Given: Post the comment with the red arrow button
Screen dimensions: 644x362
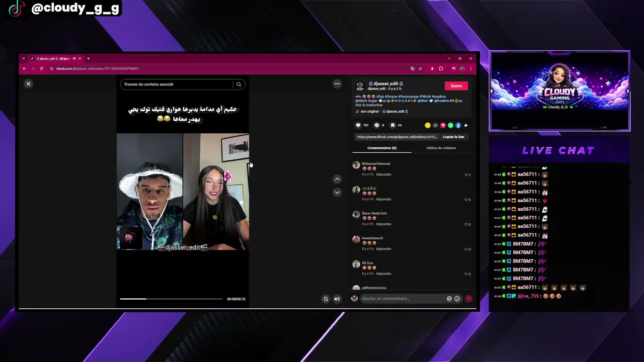Looking at the screenshot, I should point(468,299).
